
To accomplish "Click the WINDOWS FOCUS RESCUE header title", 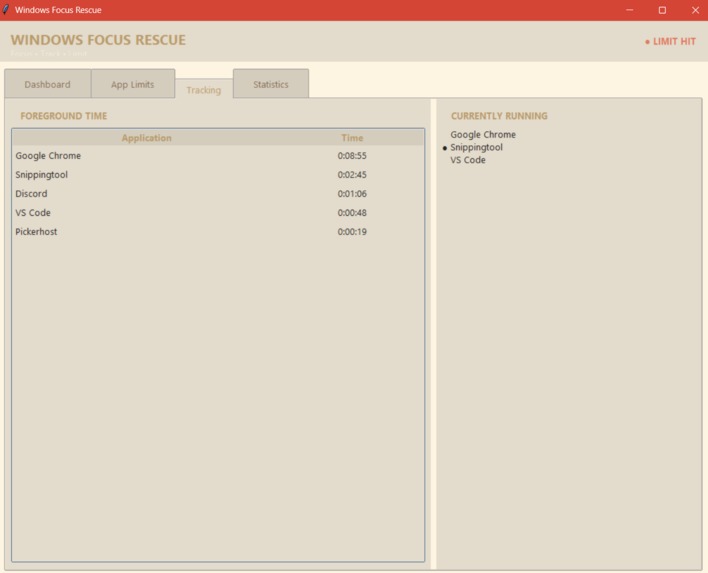I will tap(98, 40).
